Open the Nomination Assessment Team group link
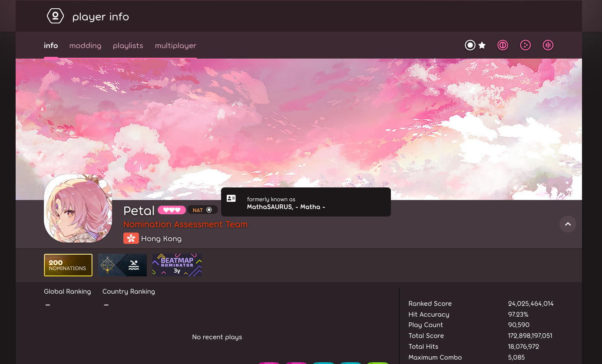 [x=185, y=224]
